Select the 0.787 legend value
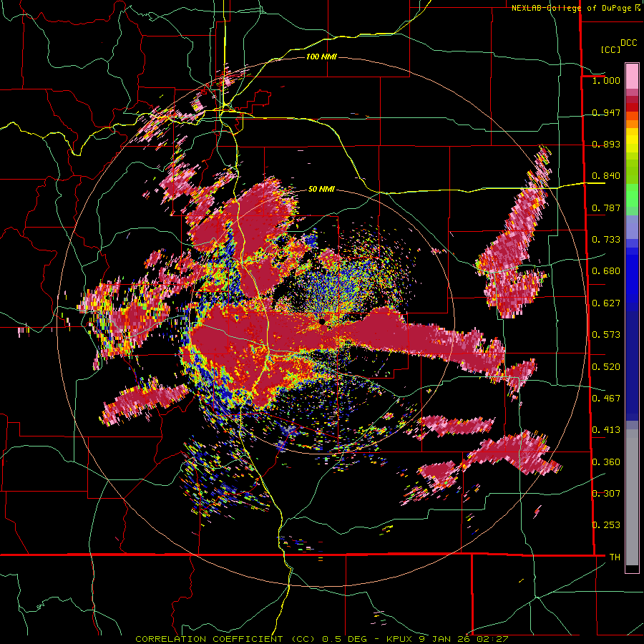 click(606, 208)
